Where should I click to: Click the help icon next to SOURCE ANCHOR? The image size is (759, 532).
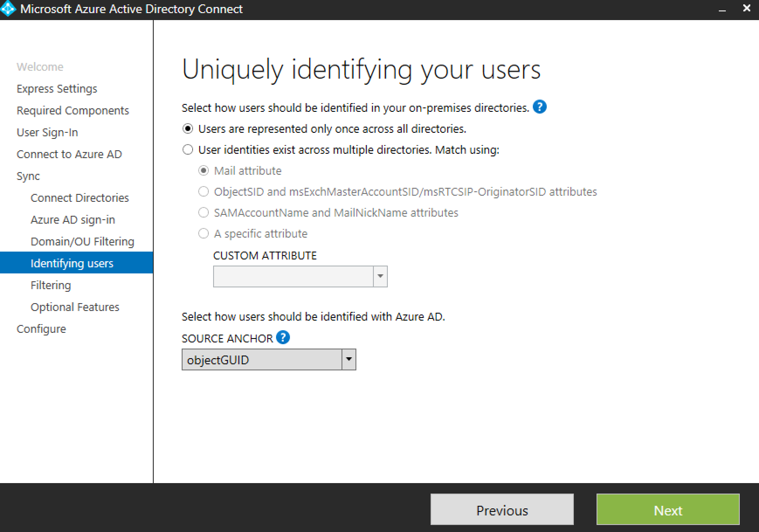[283, 338]
